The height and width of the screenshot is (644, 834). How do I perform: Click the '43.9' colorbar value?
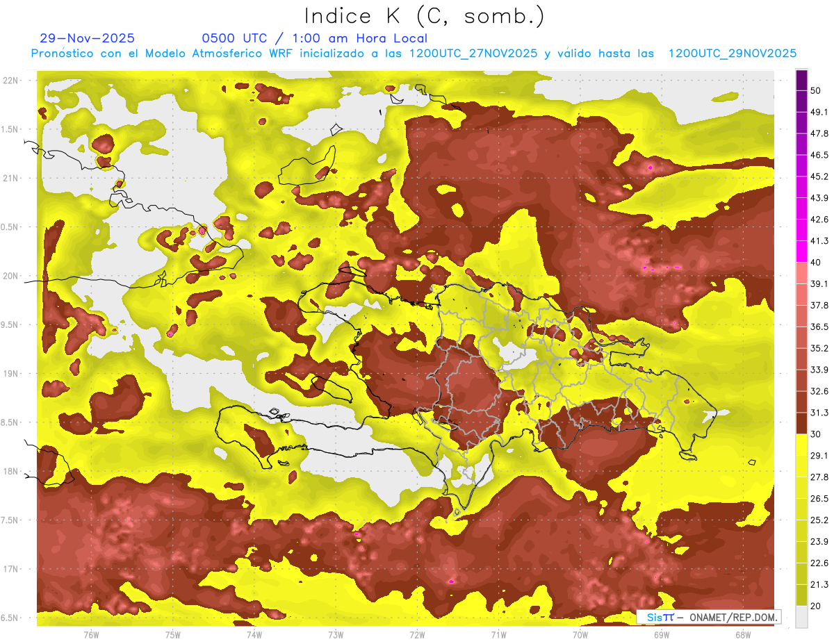[819, 198]
